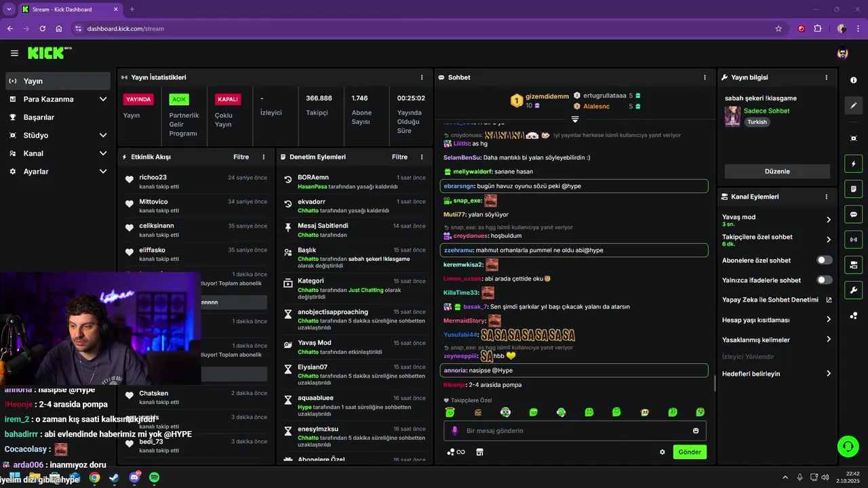868x488 pixels.
Task: Toggle the chat bubble widget icon
Action: pos(853,214)
